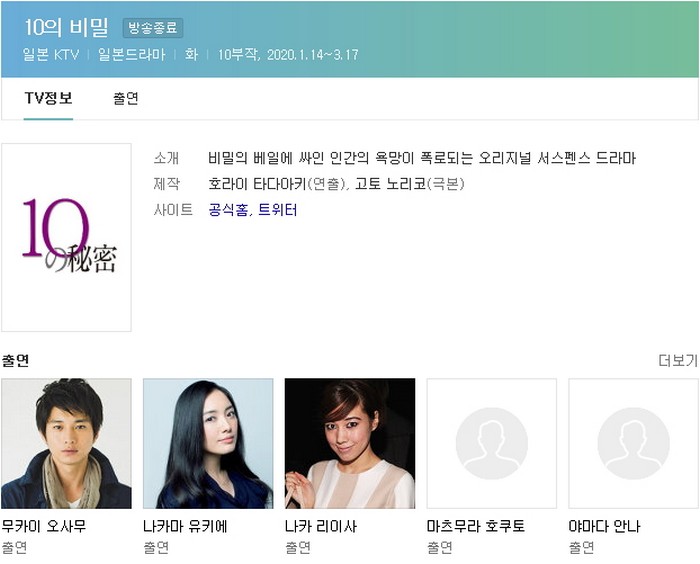This screenshot has width=700, height=564.
Task: Open the 공식홈 official site link
Action: 228,210
